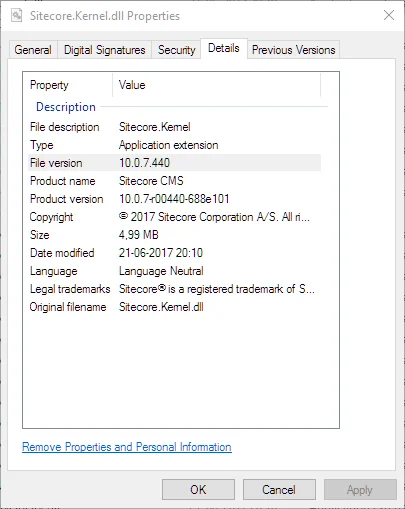The width and height of the screenshot is (405, 509).
Task: Click the value 4,99 MB
Action: [139, 235]
